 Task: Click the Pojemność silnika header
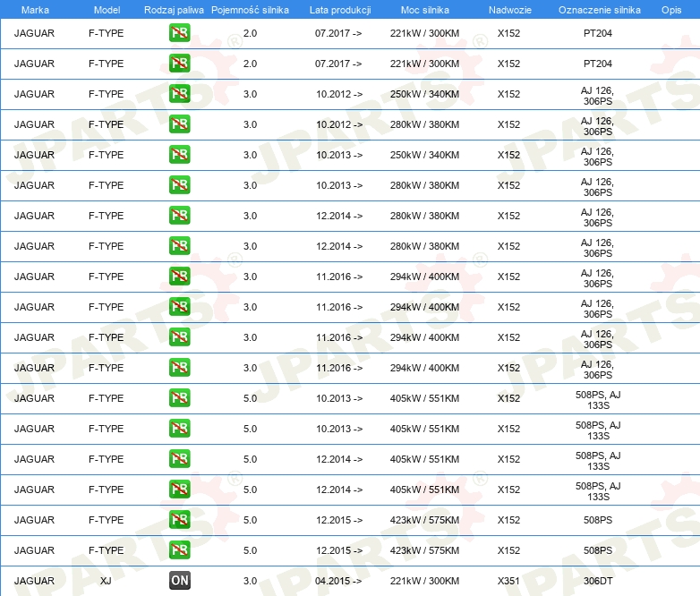pyautogui.click(x=250, y=10)
